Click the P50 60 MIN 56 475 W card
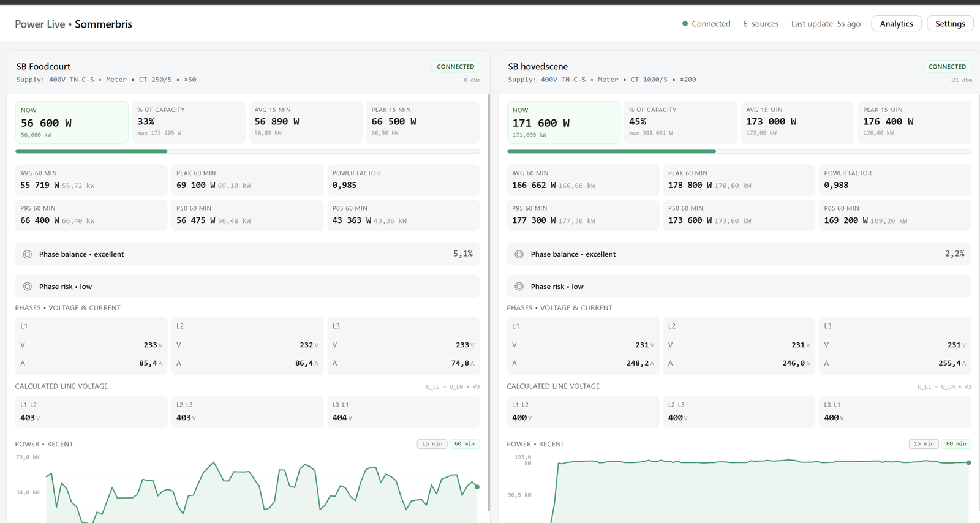Image resolution: width=980 pixels, height=523 pixels. (x=247, y=216)
